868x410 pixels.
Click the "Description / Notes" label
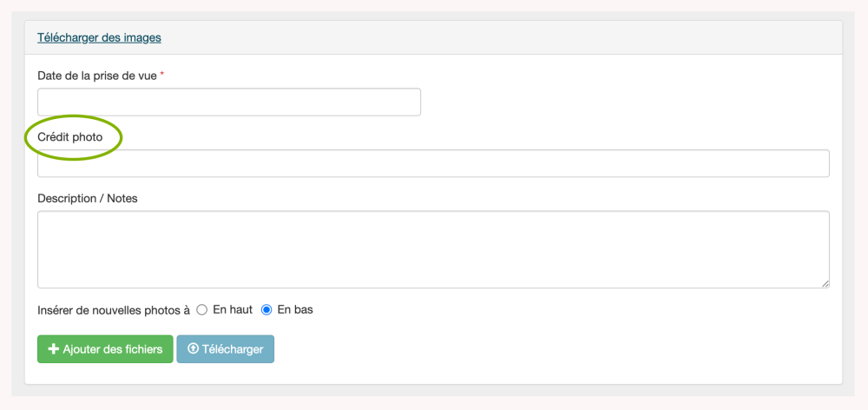pos(88,198)
